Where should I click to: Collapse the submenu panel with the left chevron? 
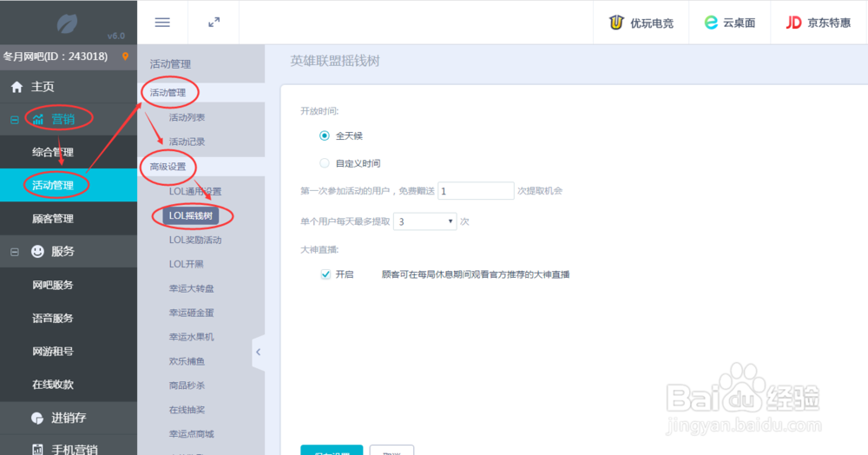[258, 352]
